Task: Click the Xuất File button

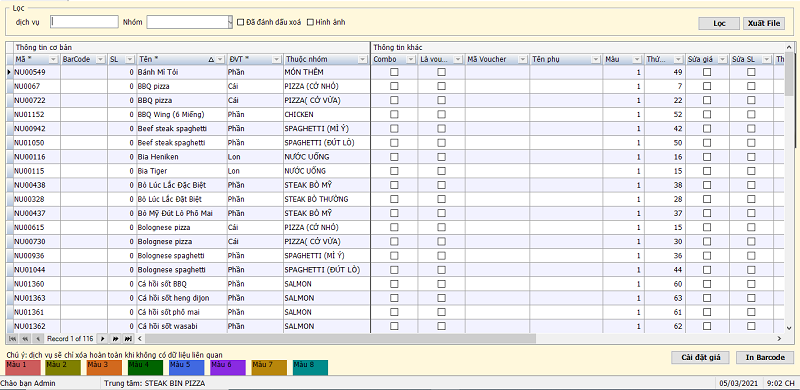Action: click(764, 23)
